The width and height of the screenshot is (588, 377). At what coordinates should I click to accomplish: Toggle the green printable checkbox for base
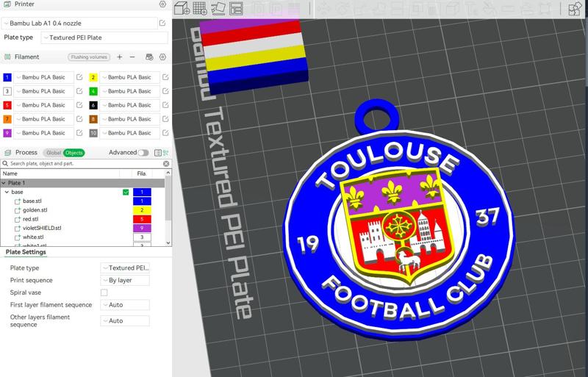126,192
